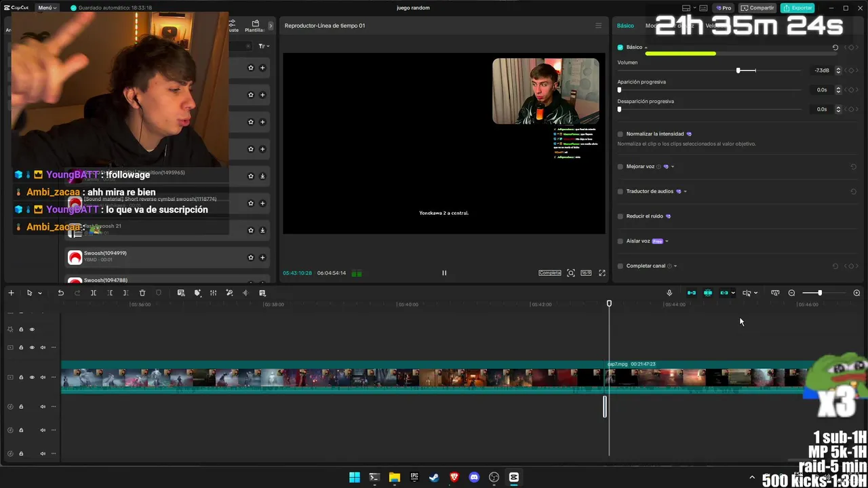Change the 16:9 aspect ratio button
Viewport: 868px width, 488px height.
click(586, 273)
